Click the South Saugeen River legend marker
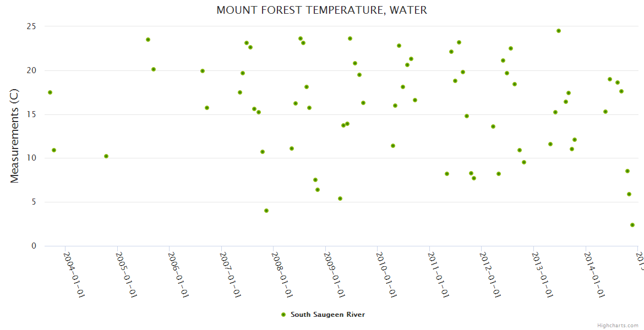Viewport: 644px width, 330px height. (x=283, y=315)
